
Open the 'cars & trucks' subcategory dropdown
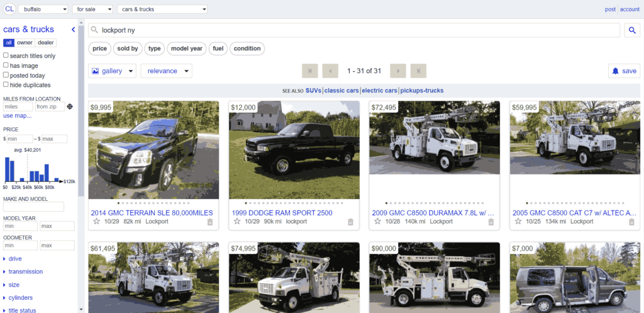[162, 9]
